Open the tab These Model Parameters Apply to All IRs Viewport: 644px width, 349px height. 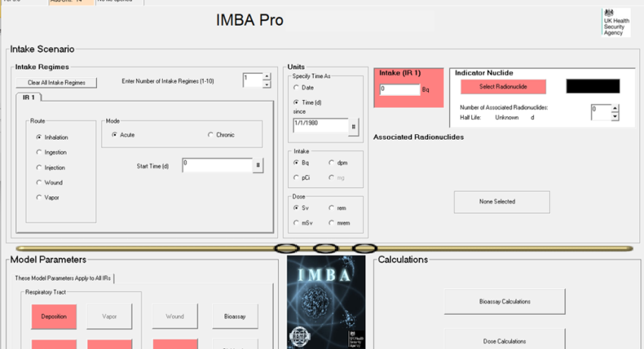coord(63,278)
